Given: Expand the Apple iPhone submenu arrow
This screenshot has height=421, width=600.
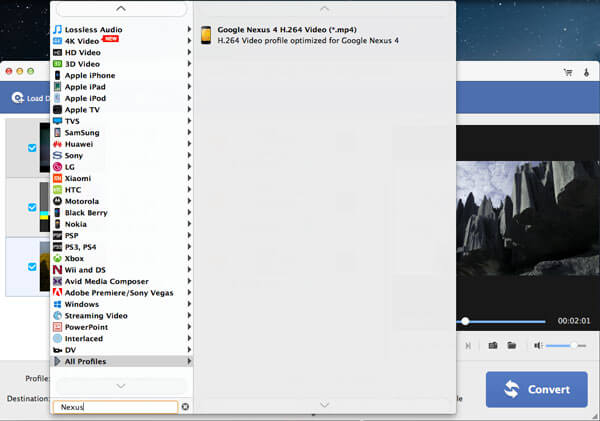Looking at the screenshot, I should point(189,75).
